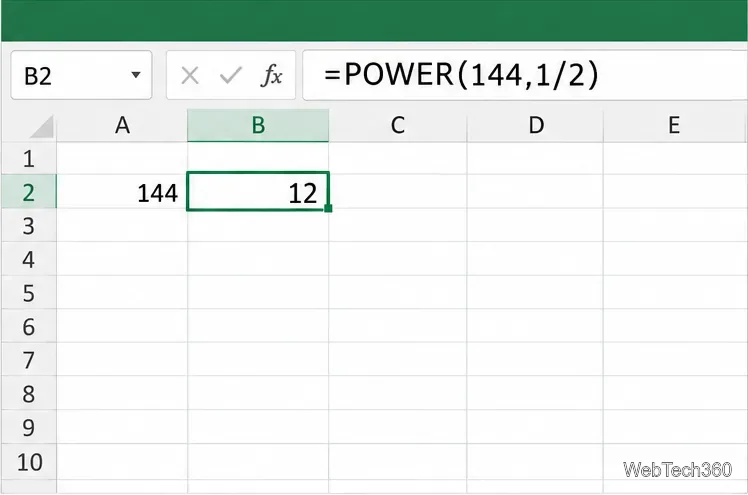Select empty cell A10
Screen dimensions: 748x495
click(x=122, y=462)
